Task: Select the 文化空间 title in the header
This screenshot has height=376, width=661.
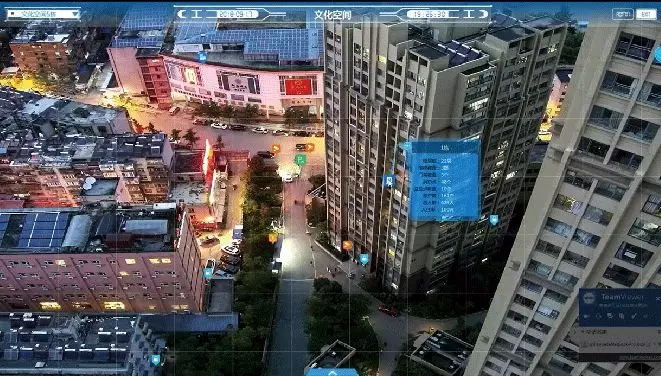Action: pyautogui.click(x=333, y=15)
